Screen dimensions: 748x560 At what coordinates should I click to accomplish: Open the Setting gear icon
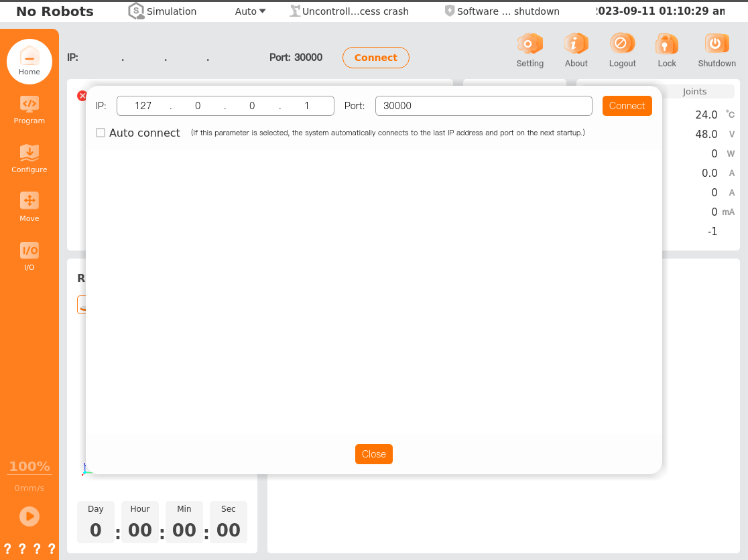tap(529, 45)
